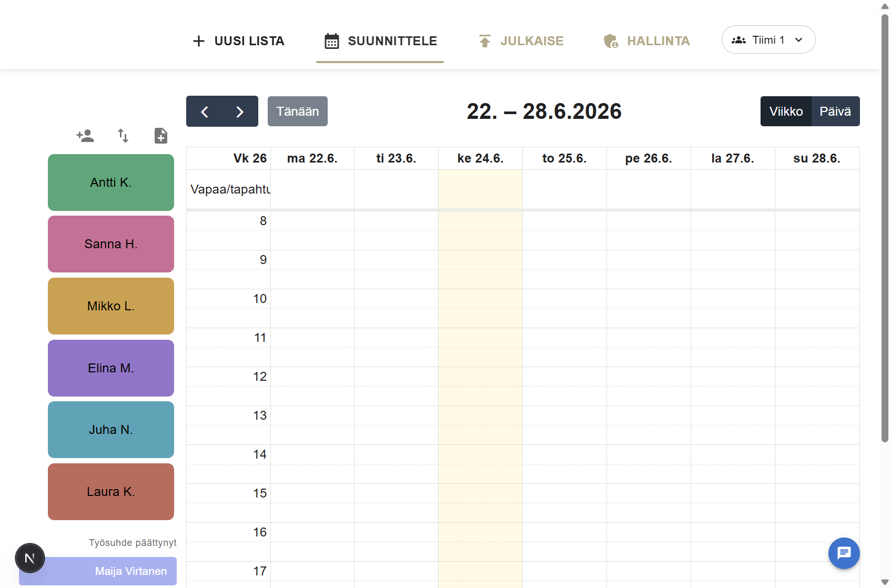The width and height of the screenshot is (891, 588).
Task: Select employee card Elina M.
Action: tap(111, 368)
